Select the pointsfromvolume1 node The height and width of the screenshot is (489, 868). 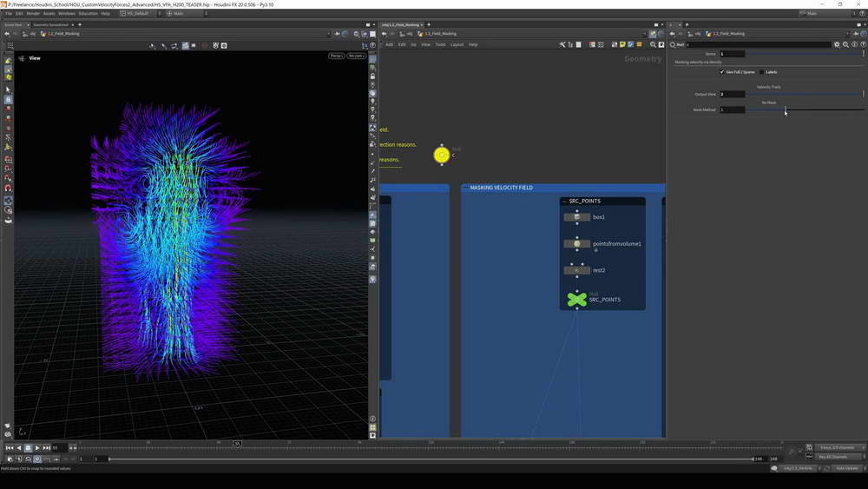pyautogui.click(x=576, y=244)
